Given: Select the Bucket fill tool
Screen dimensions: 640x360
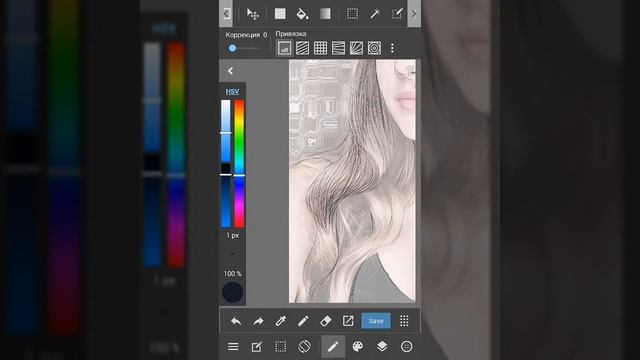Looking at the screenshot, I should (x=302, y=14).
